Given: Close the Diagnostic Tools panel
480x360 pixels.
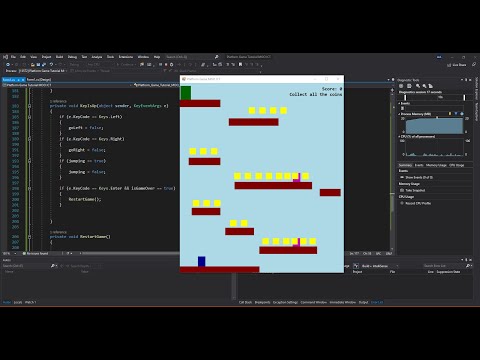Looking at the screenshot, I should (x=470, y=80).
